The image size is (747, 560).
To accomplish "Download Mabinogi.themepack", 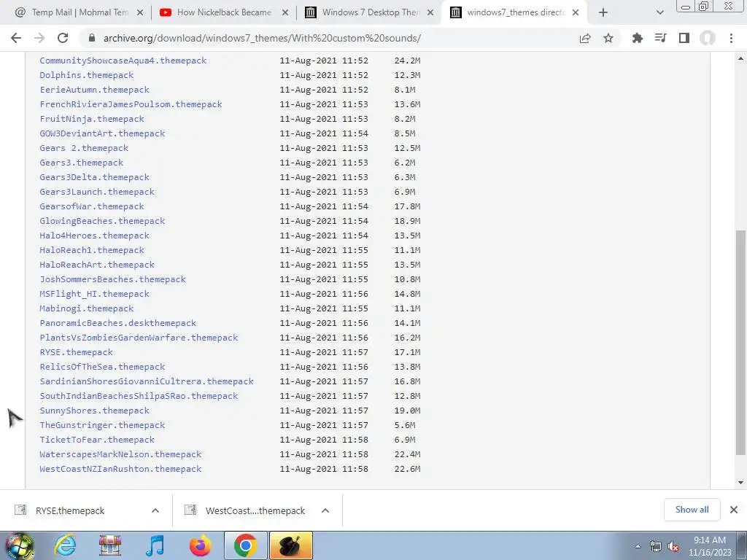I will point(87,308).
